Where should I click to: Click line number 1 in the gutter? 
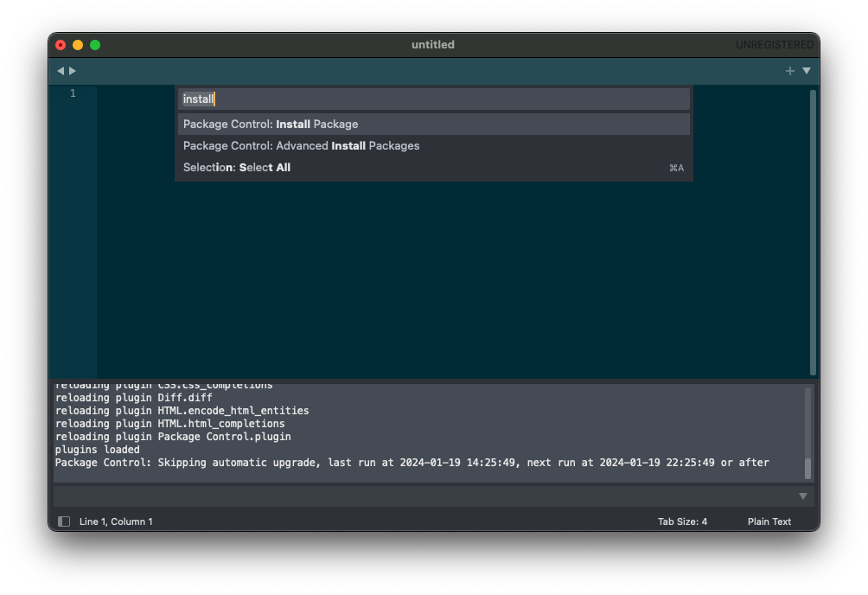(x=73, y=93)
